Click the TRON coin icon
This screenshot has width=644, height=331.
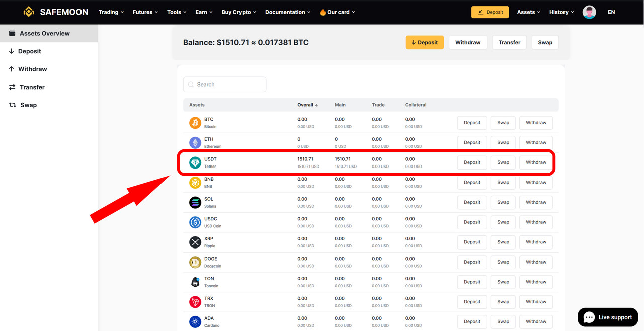[x=195, y=302]
